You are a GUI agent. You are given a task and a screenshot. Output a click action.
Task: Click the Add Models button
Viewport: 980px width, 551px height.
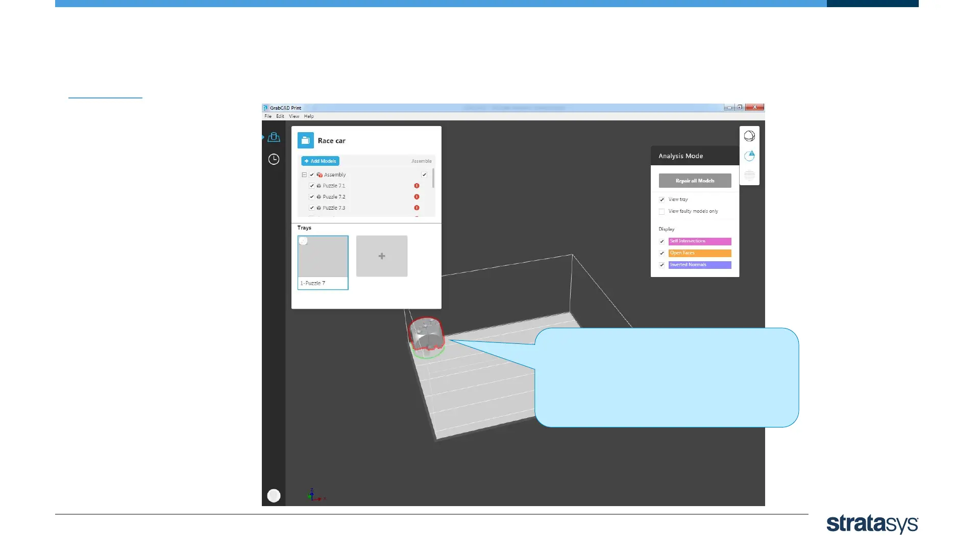pos(321,161)
